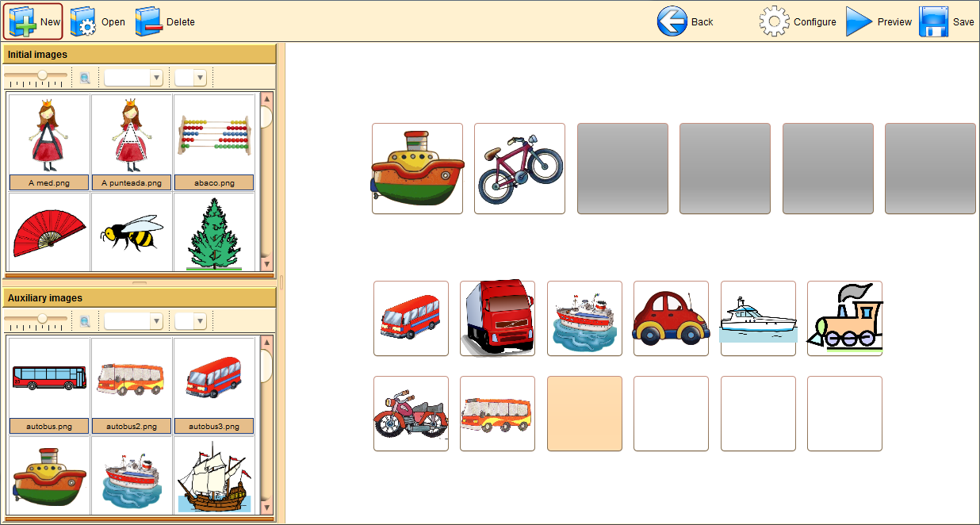Click scroll down arrow in Initial images
The height and width of the screenshot is (525, 980).
click(266, 265)
